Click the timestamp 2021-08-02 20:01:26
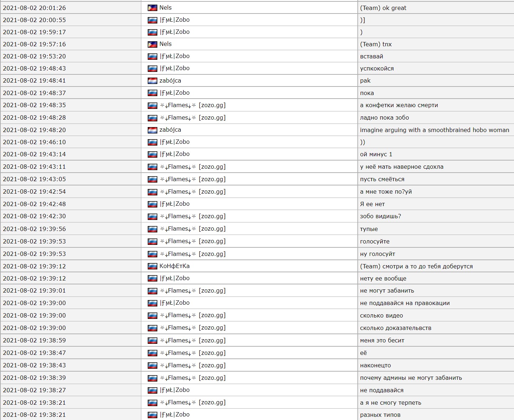Screen dimensions: 514x420 [35, 8]
